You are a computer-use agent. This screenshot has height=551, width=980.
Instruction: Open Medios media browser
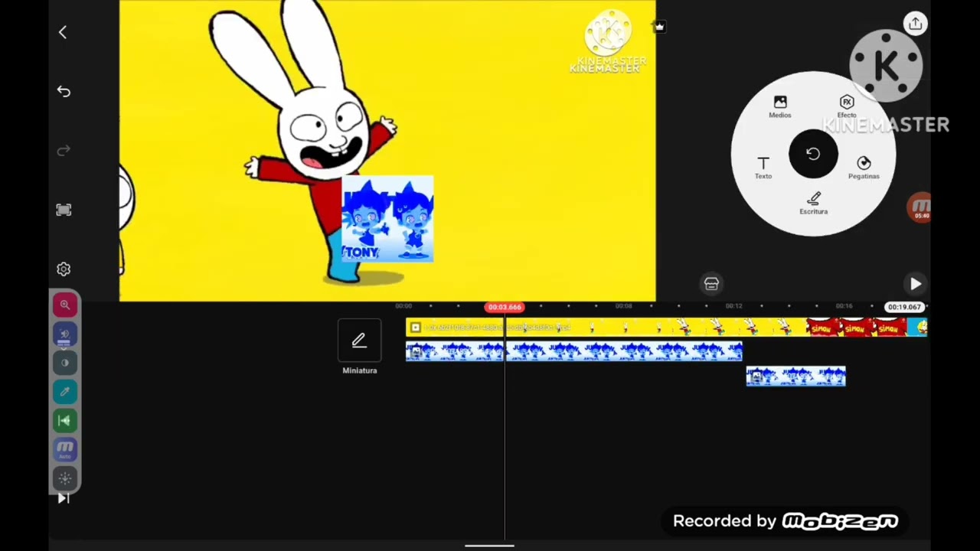(x=780, y=106)
